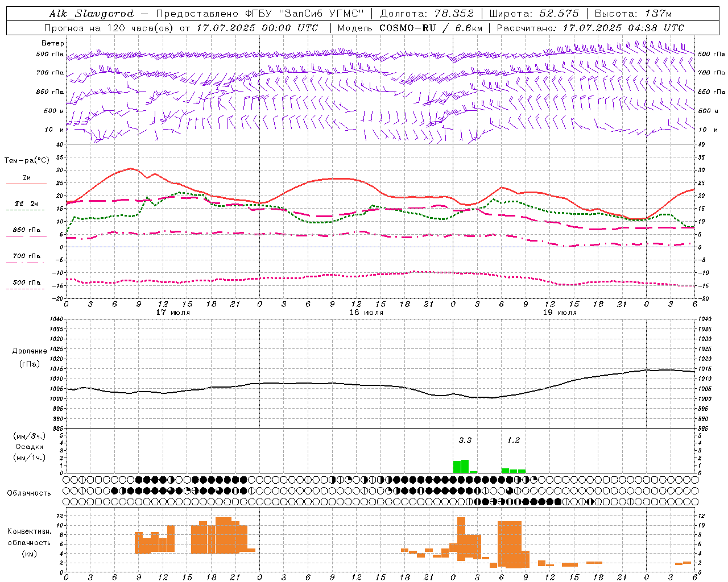Click the 'Давление' pressure panel label
This screenshot has width=728, height=582.
tap(30, 351)
